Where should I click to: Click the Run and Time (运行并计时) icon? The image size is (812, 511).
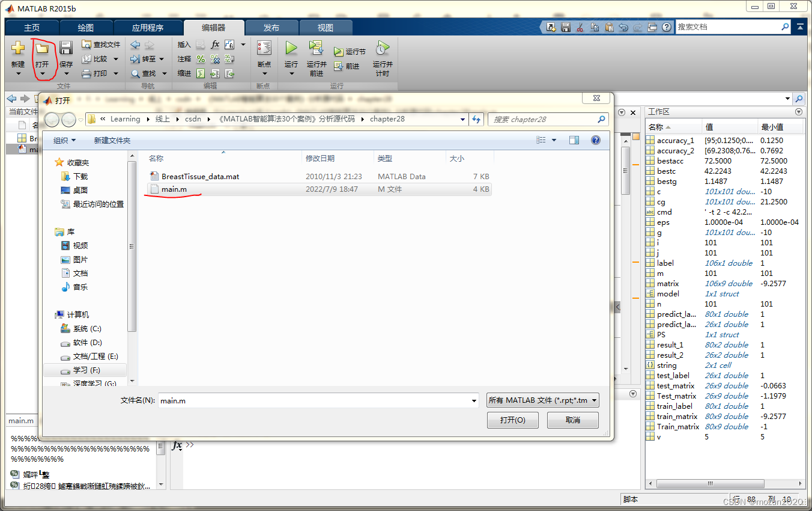383,48
